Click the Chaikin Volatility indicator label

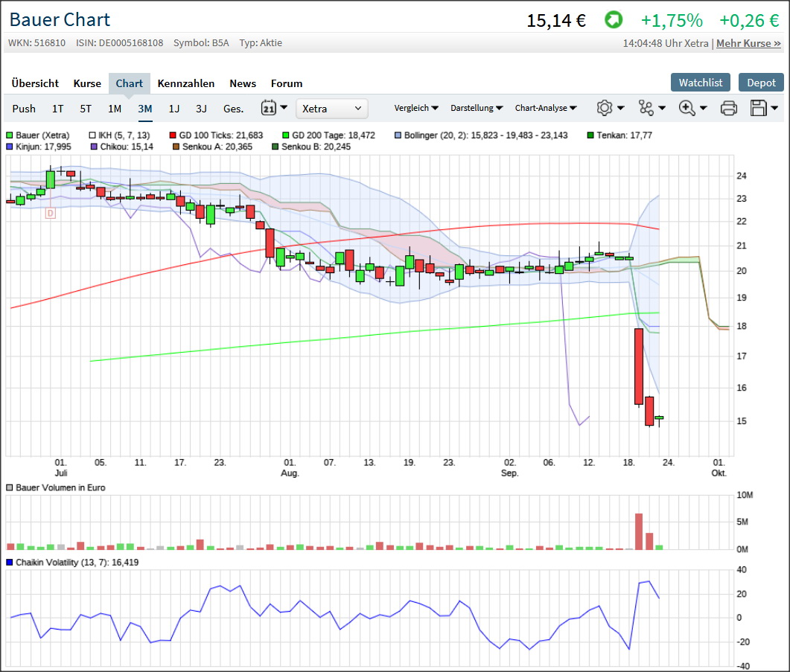tap(77, 563)
